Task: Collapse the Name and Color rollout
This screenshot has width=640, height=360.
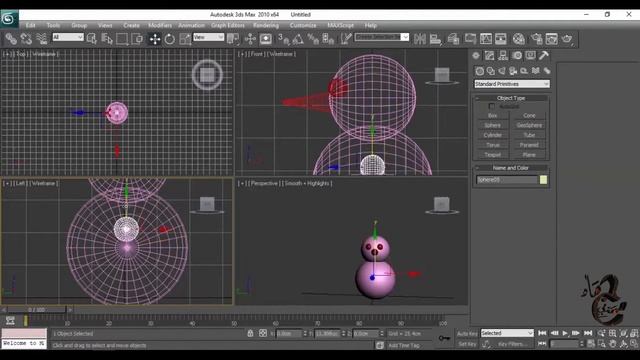Action: click(511, 168)
